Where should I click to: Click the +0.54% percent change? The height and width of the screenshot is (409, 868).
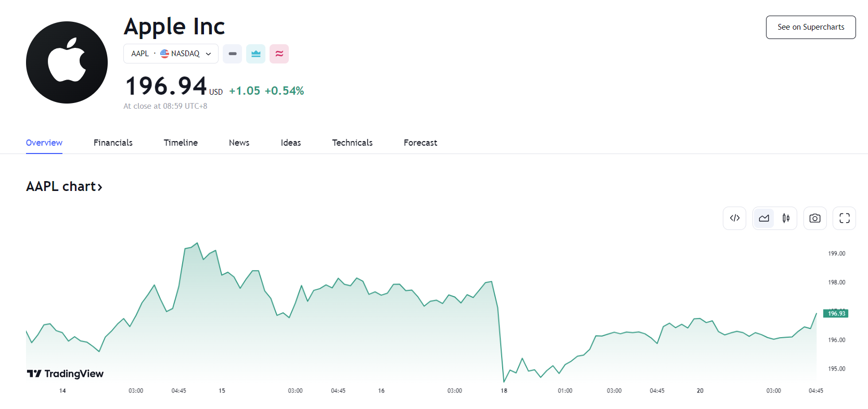click(284, 91)
